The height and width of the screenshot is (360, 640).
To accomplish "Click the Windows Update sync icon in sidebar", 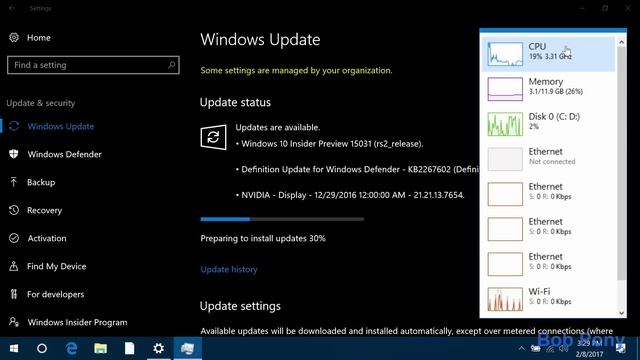I will click(x=14, y=126).
